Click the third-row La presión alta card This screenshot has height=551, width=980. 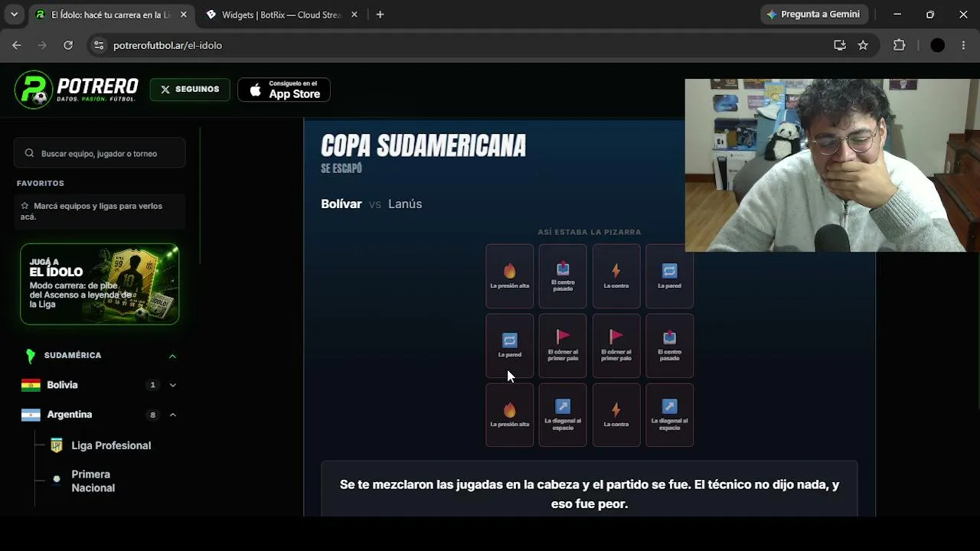(510, 415)
